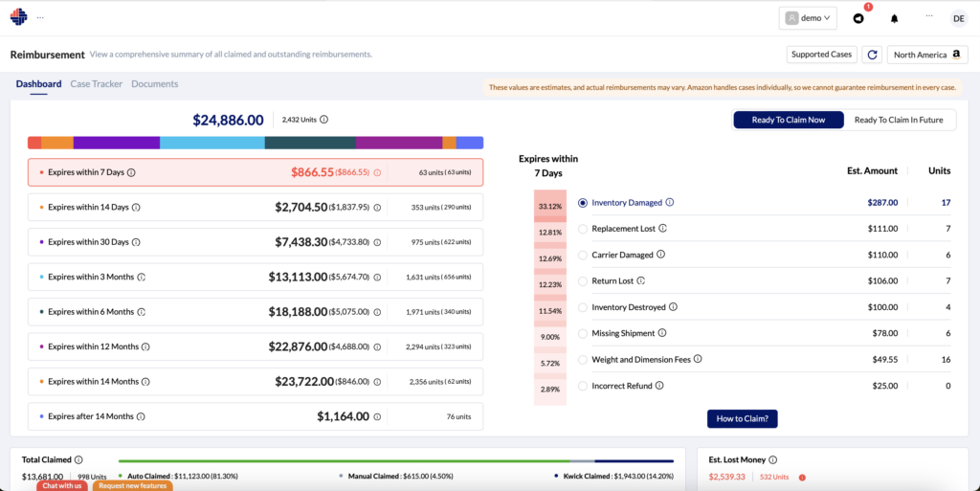The image size is (980, 491).
Task: Click the ellipsis next to the logo
Action: (x=40, y=17)
